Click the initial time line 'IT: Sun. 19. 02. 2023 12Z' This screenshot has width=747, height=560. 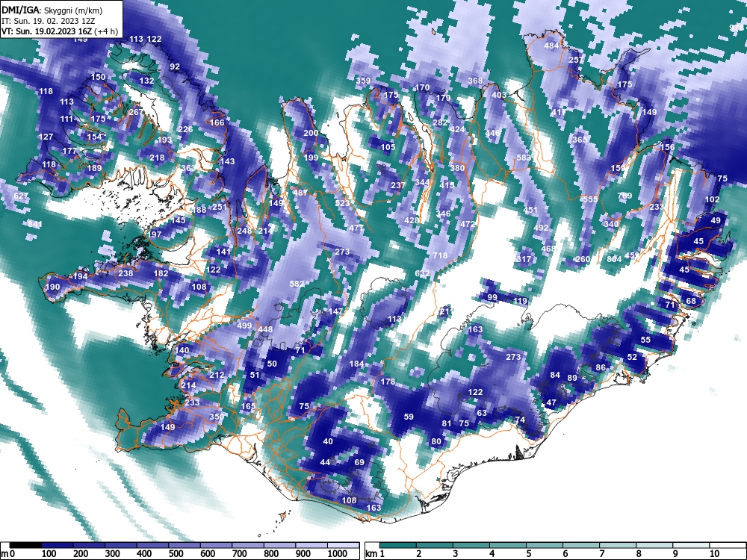pyautogui.click(x=49, y=21)
